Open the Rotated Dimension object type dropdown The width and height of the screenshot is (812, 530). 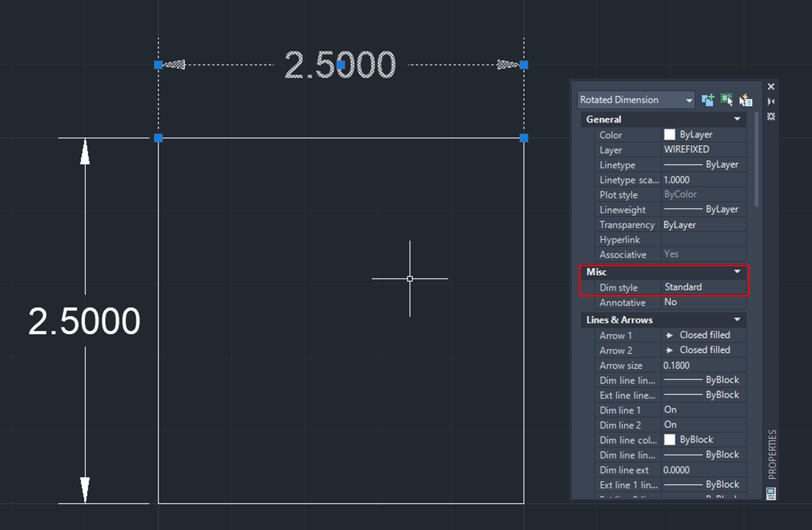pyautogui.click(x=636, y=100)
